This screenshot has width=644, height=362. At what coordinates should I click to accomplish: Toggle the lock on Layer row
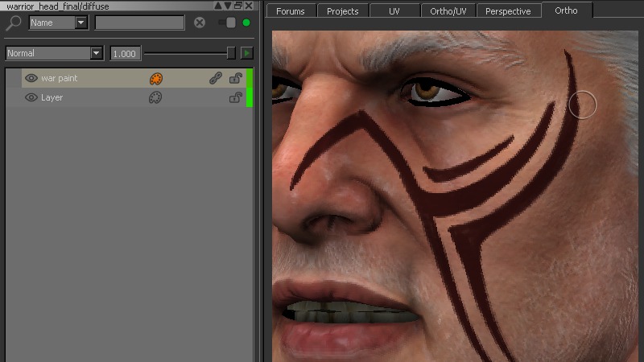tap(235, 97)
